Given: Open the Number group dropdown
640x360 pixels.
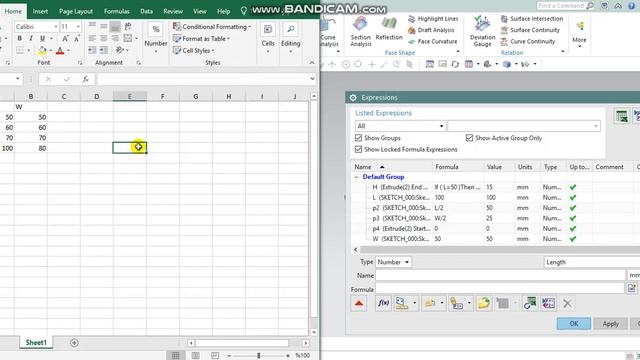Looking at the screenshot, I should (x=156, y=40).
